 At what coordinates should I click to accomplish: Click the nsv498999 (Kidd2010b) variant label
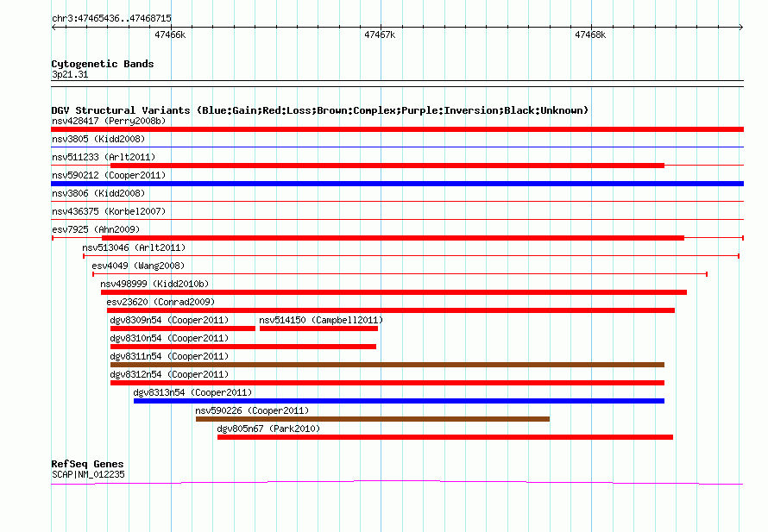[x=154, y=284]
